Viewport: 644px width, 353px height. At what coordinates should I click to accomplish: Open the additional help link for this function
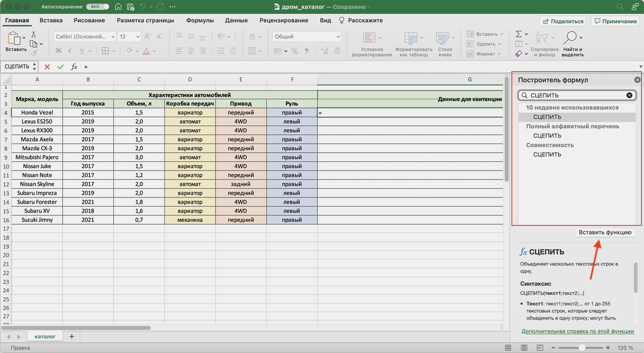pyautogui.click(x=577, y=331)
